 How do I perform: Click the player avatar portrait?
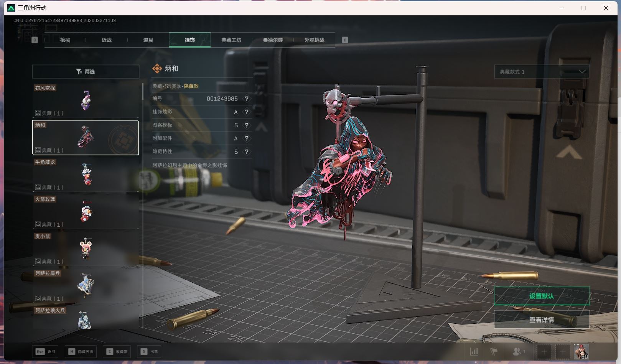(581, 351)
